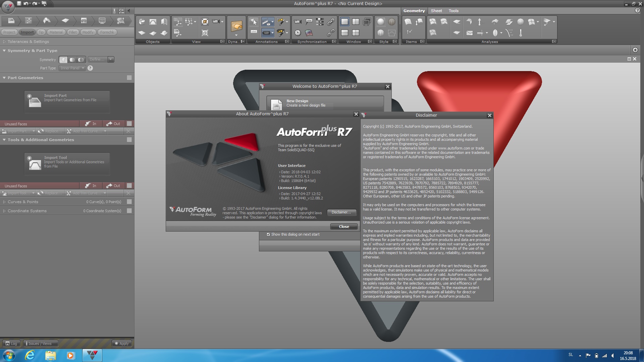Switch to the Tools ribbon tab
This screenshot has height=362, width=644.
[453, 11]
